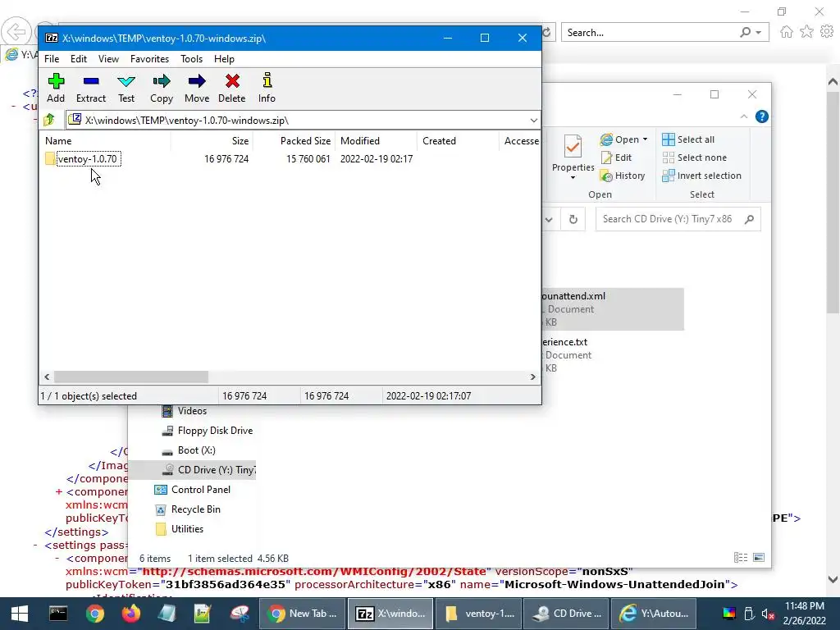Click the Copy toolbar icon in 7-Zip

click(x=162, y=88)
